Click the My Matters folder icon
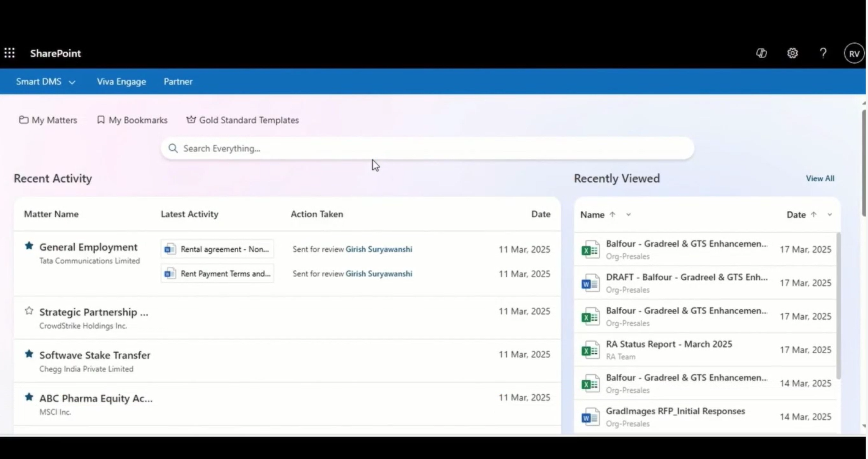 24,120
